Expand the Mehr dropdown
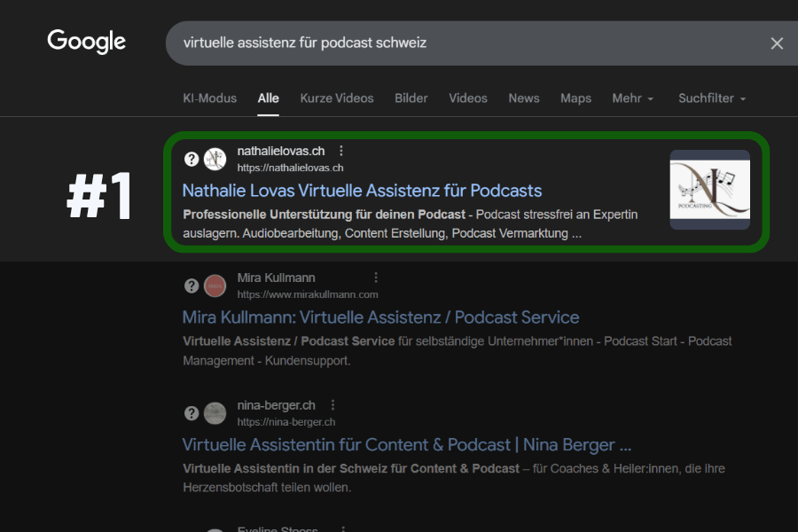Viewport: 798px width, 532px height. pos(632,98)
